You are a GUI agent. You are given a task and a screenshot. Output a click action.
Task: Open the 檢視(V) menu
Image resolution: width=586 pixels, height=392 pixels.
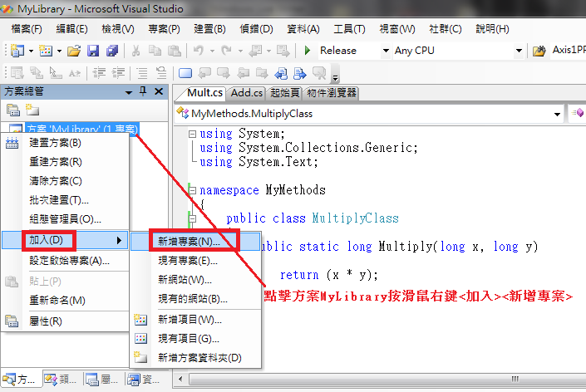[118, 29]
